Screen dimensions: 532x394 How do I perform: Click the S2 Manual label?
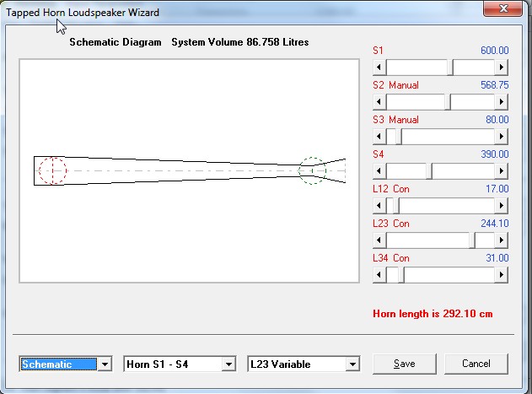point(395,85)
